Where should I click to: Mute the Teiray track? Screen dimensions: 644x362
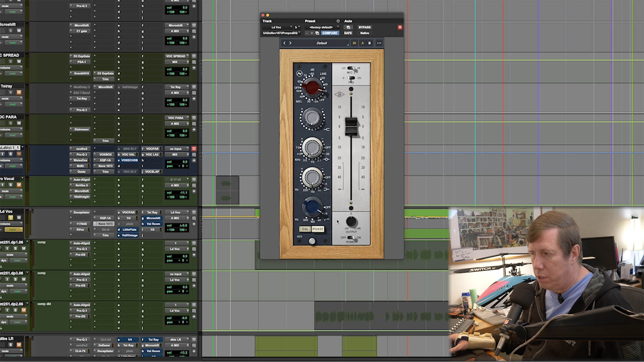(x=19, y=92)
